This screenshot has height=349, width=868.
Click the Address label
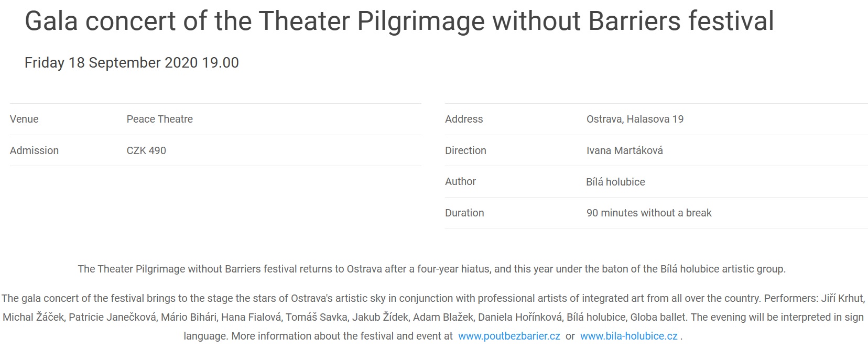464,119
